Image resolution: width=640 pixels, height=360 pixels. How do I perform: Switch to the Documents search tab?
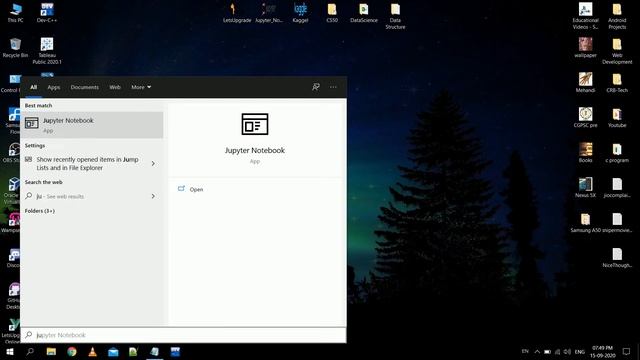click(x=84, y=87)
